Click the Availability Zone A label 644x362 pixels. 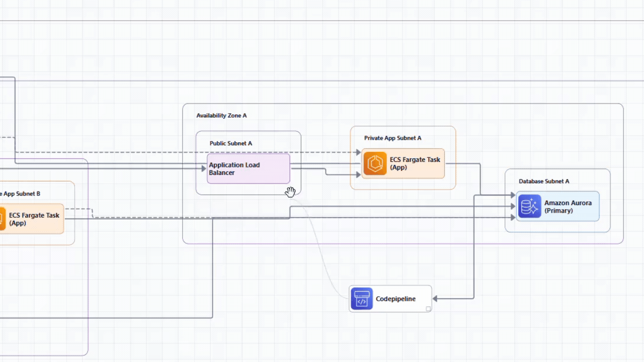(221, 116)
